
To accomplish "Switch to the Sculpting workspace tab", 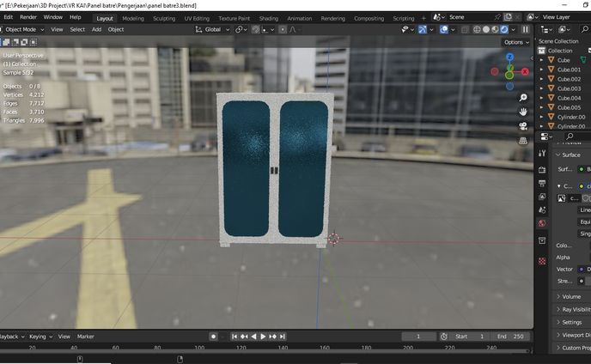I will click(164, 18).
